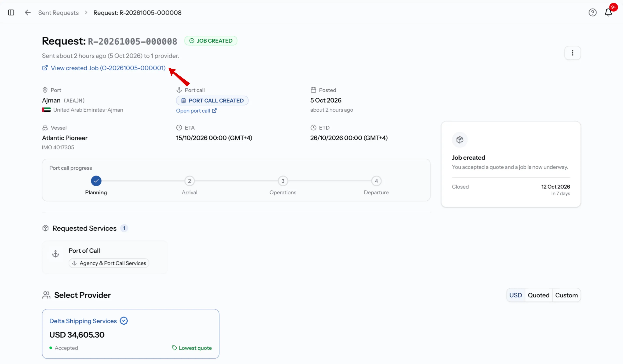Click the external link icon beside Open port call
The height and width of the screenshot is (364, 623).
(214, 111)
